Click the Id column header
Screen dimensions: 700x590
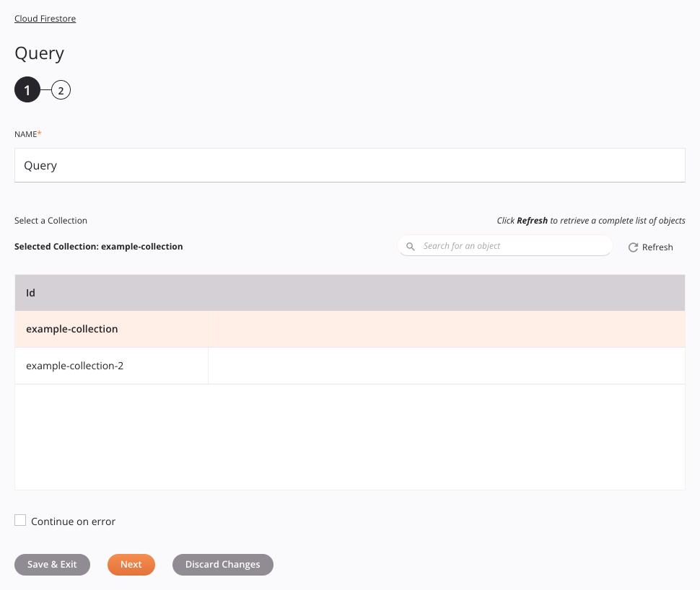click(31, 293)
